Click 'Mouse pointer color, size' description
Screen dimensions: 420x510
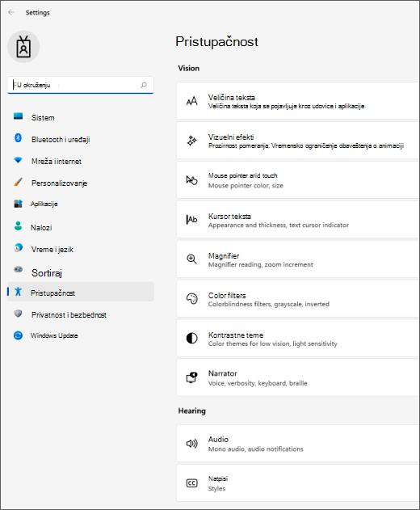(246, 185)
